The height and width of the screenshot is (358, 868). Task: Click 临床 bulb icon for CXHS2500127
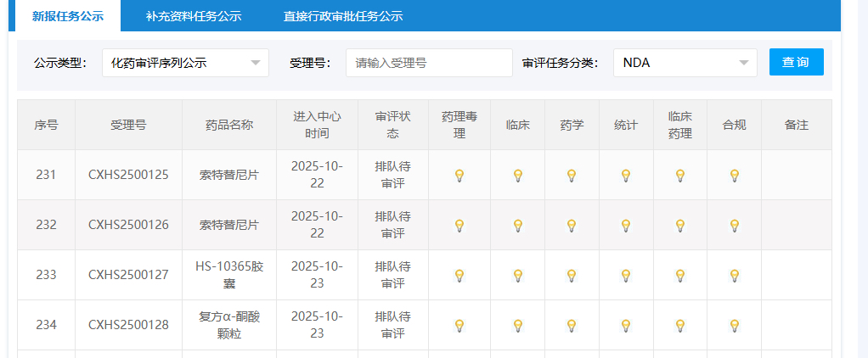tap(517, 275)
